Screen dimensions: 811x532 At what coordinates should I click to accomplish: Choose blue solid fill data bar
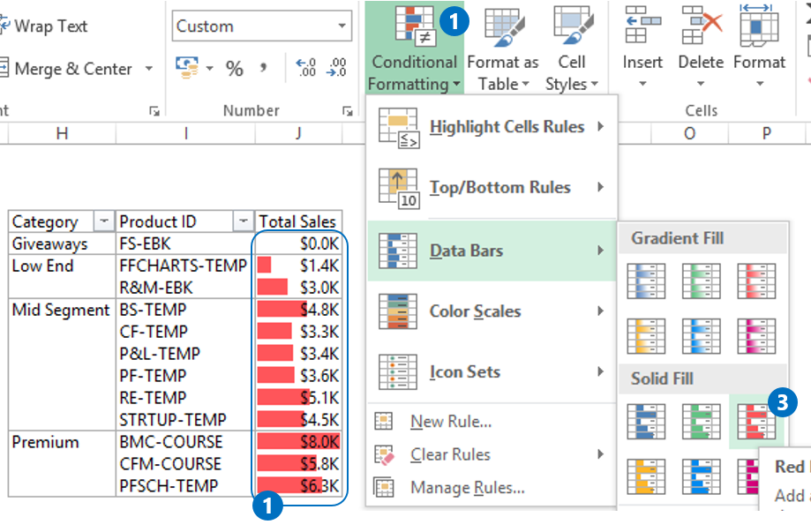coord(646,422)
